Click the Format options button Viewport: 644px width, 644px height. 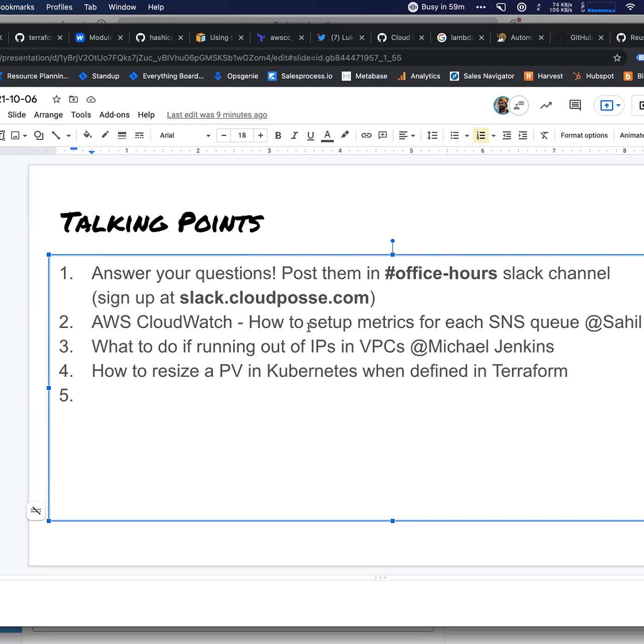pos(584,135)
